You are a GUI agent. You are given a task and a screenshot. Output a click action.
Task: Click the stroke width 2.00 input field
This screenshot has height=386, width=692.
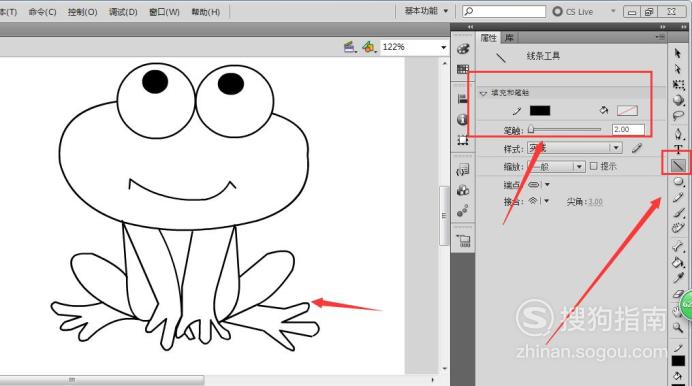point(628,129)
